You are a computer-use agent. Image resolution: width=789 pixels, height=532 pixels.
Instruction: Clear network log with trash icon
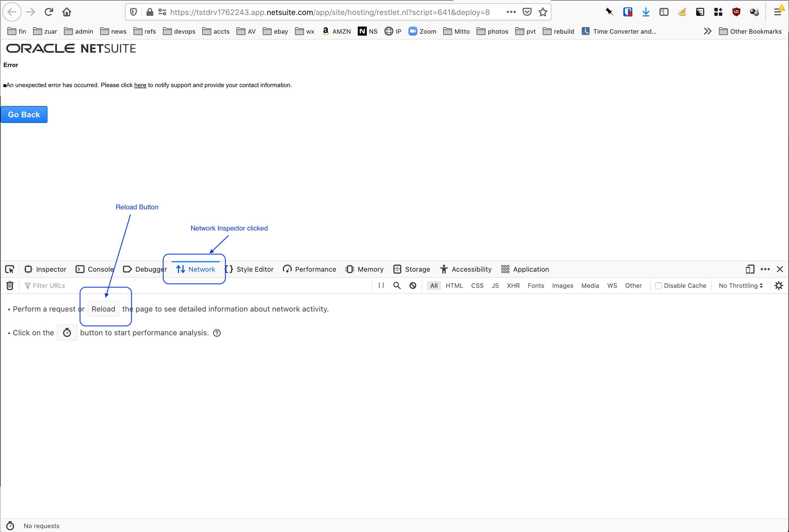(x=10, y=286)
